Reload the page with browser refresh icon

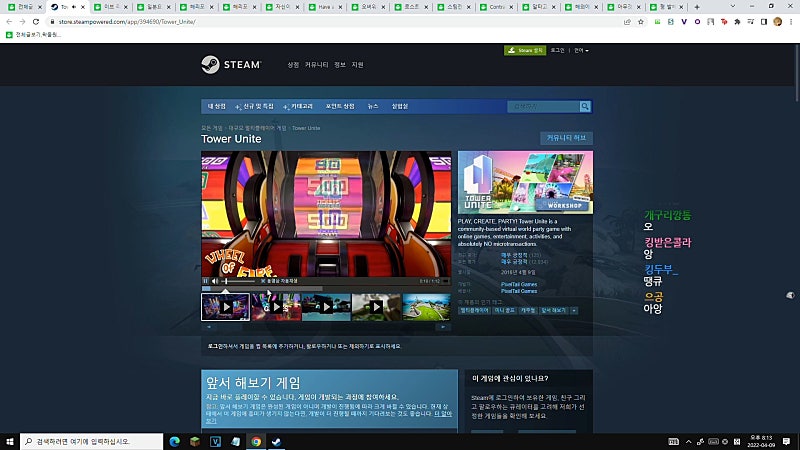click(x=36, y=22)
